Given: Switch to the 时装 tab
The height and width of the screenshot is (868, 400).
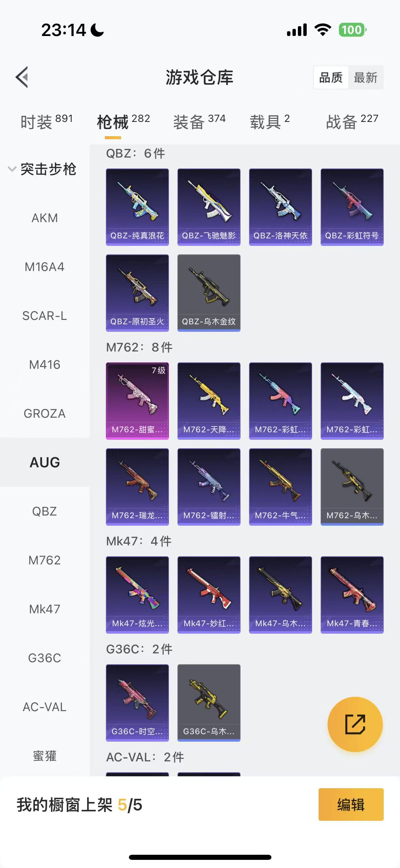Looking at the screenshot, I should pos(46,122).
